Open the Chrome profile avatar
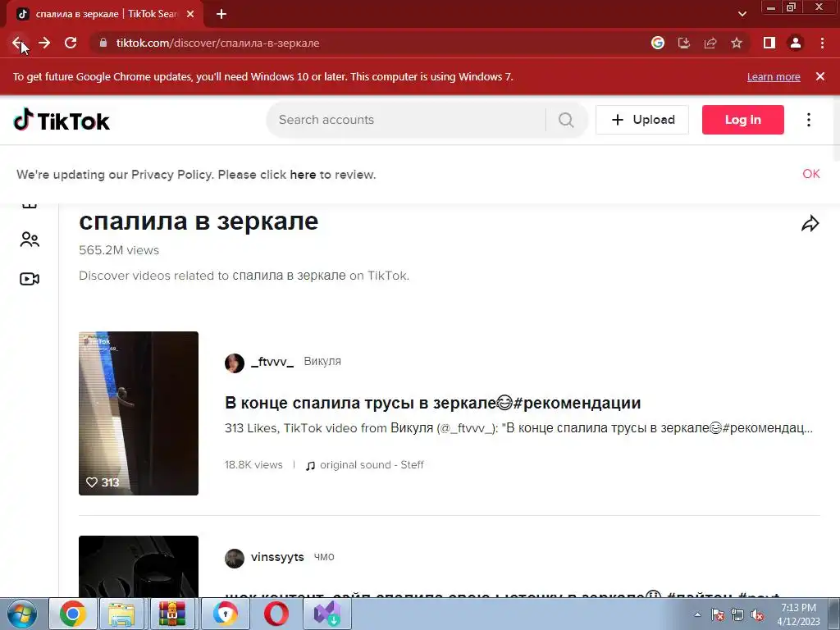 tap(796, 43)
